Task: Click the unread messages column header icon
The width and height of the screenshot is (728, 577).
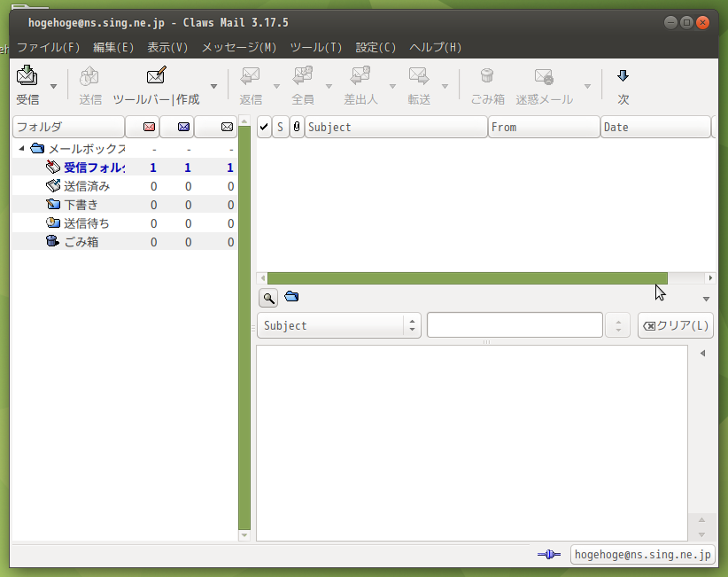Action: click(x=184, y=127)
